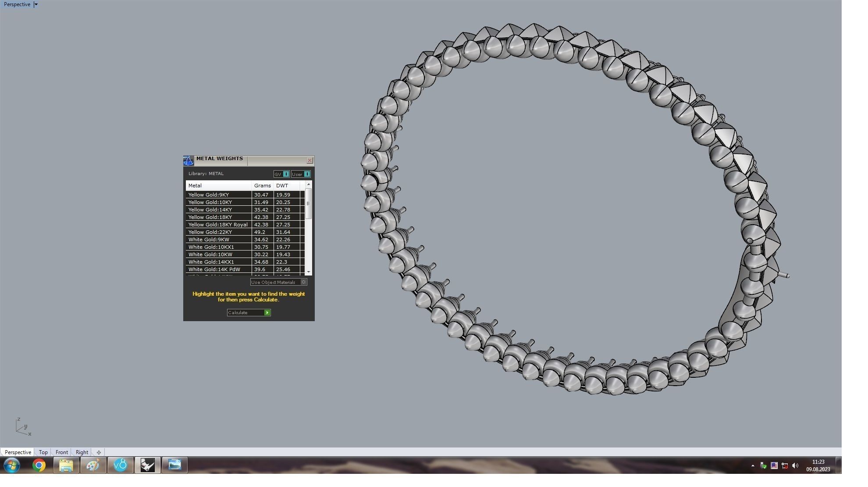Show hidden system tray icons
The width and height of the screenshot is (868, 487).
click(x=753, y=466)
